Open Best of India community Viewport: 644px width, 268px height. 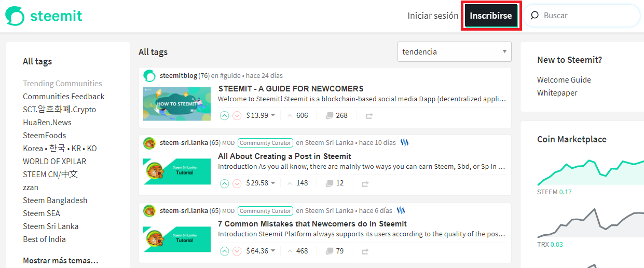pyautogui.click(x=44, y=239)
